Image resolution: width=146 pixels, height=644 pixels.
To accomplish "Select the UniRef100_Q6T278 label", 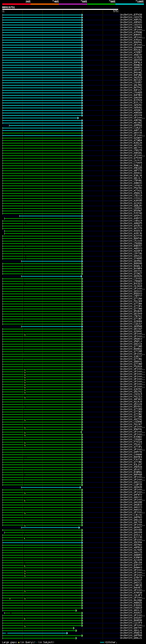I will pos(131,228).
